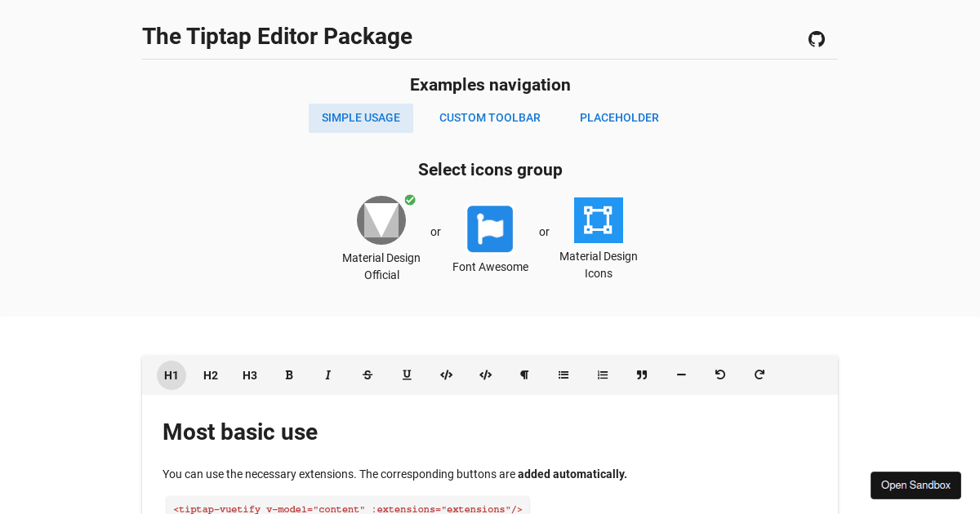Screen dimensions: 980x514
Task: Open the GitHub repository icon
Action: [816, 38]
